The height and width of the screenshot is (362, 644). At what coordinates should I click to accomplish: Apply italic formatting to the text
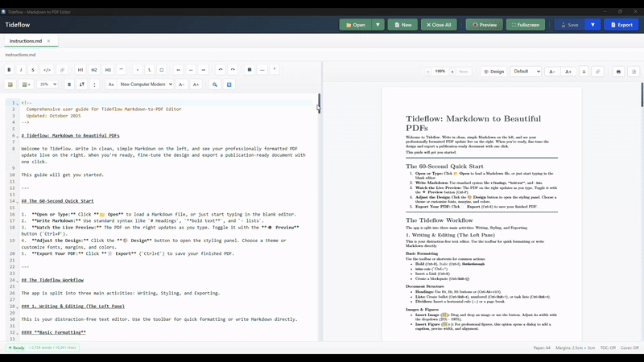click(x=21, y=70)
